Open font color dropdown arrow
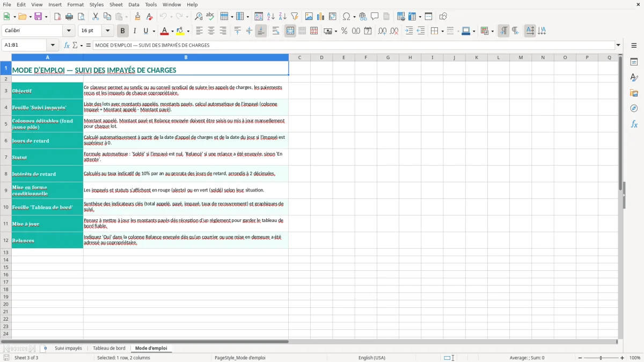Image resolution: width=644 pixels, height=362 pixels. tap(172, 31)
